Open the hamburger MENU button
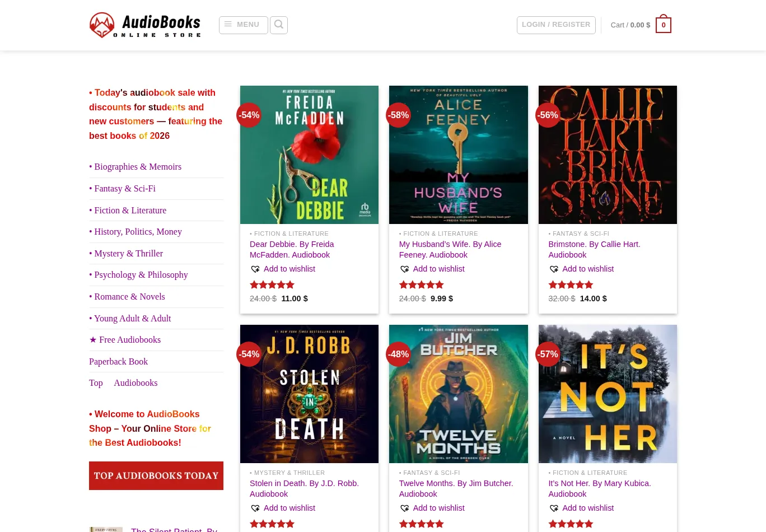 (243, 25)
